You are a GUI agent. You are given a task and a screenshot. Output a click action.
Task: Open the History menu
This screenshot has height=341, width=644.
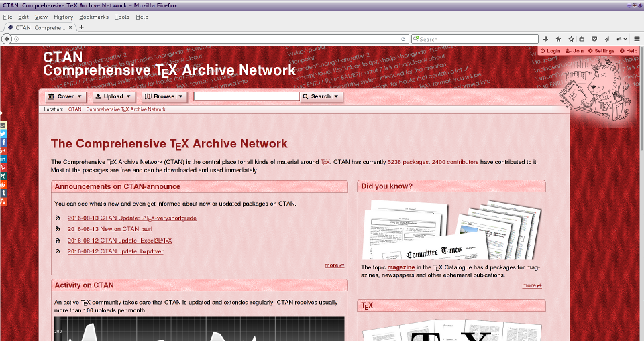click(63, 17)
